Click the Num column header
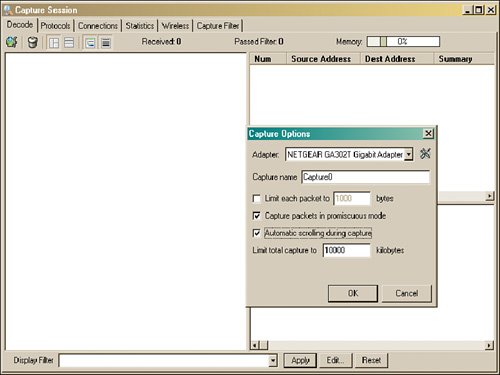This screenshot has height=375, width=500. click(268, 59)
